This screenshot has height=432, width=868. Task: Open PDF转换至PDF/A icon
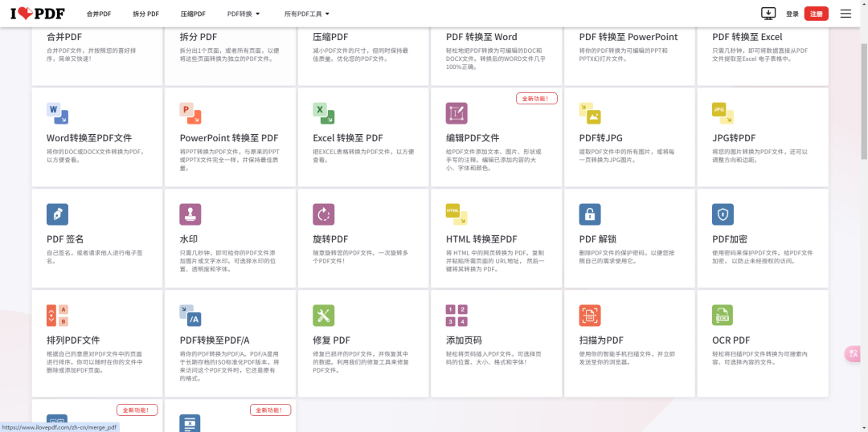190,316
